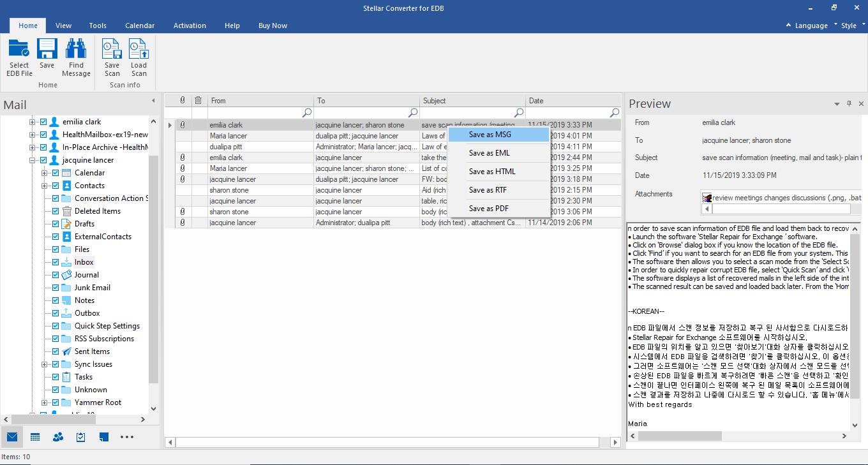Click the Outbox folder icon
The image size is (868, 465).
(x=67, y=313)
